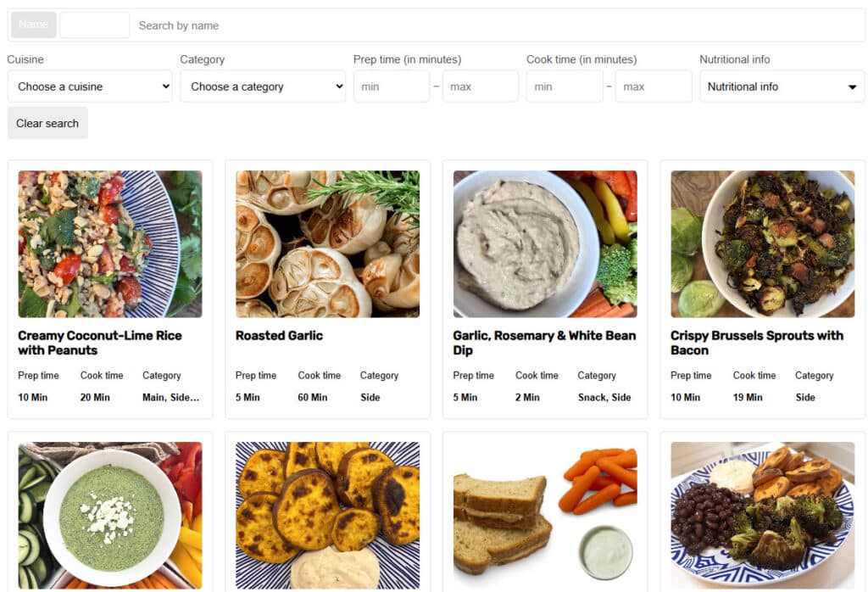Click the Brussels sprouts recipe photo
This screenshot has height=592, width=868.
(761, 243)
